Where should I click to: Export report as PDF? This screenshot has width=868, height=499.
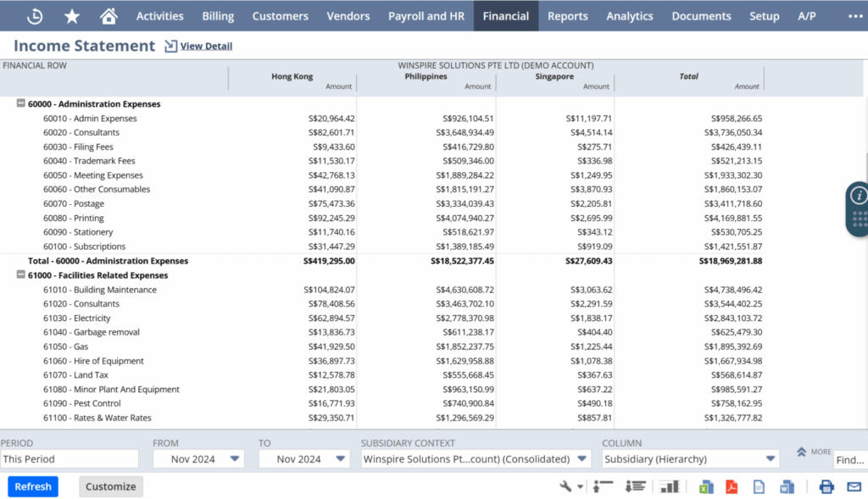(732, 486)
